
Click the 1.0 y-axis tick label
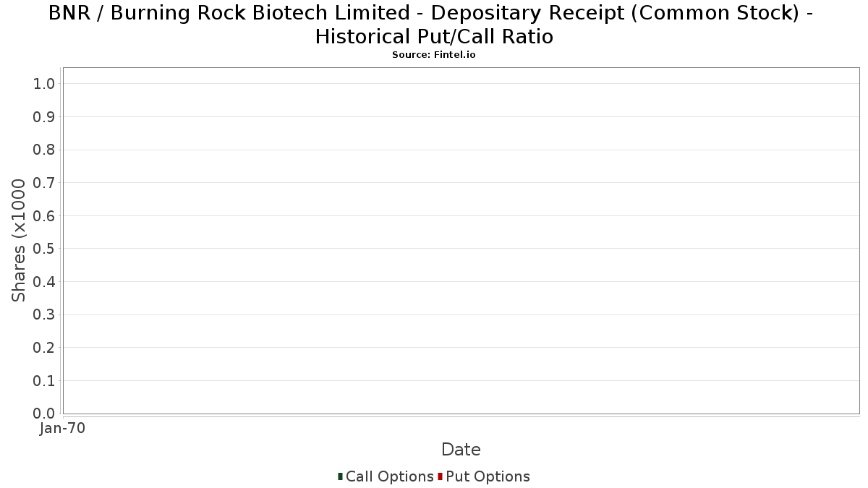tap(44, 84)
